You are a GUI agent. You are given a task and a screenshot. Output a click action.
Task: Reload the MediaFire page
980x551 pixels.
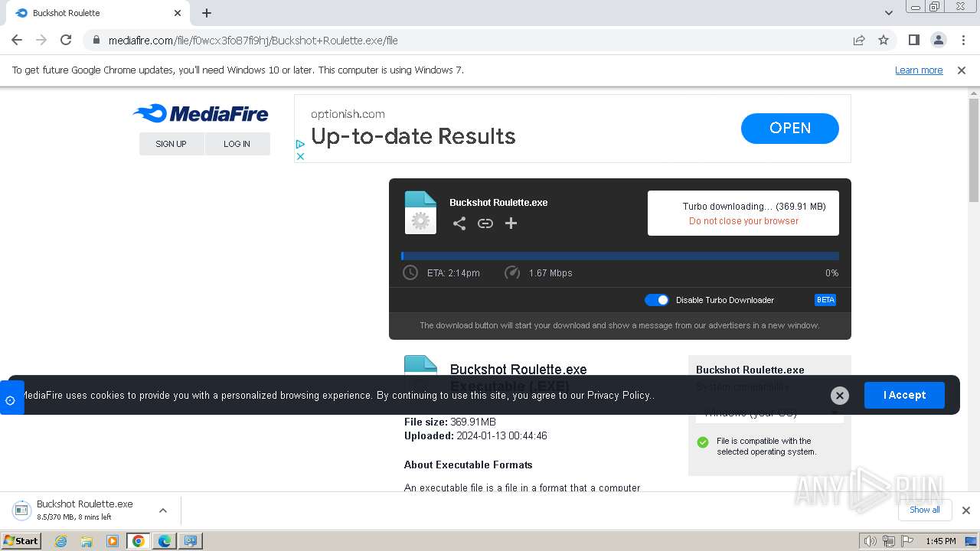pyautogui.click(x=66, y=40)
